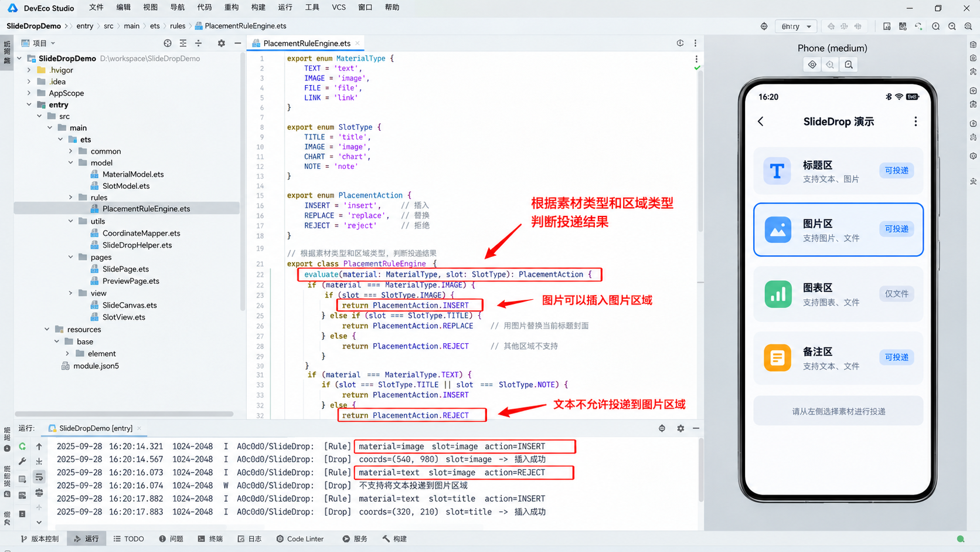Locate the open file using the Project panel target icon
The image size is (980, 552).
[x=168, y=43]
